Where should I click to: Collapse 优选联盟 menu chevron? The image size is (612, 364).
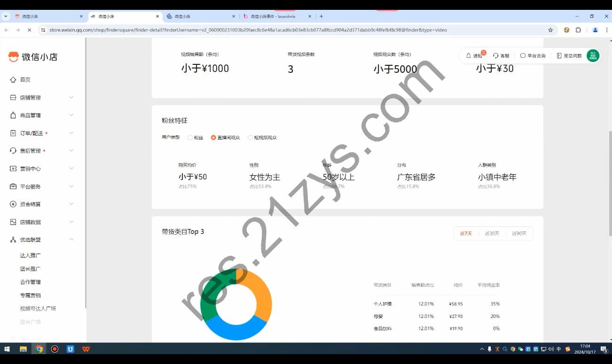pos(71,239)
